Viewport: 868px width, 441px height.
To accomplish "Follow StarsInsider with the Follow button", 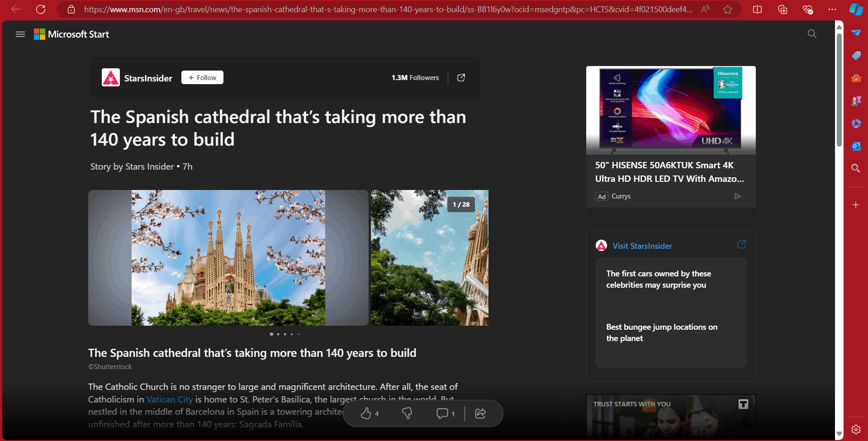I will coord(202,77).
